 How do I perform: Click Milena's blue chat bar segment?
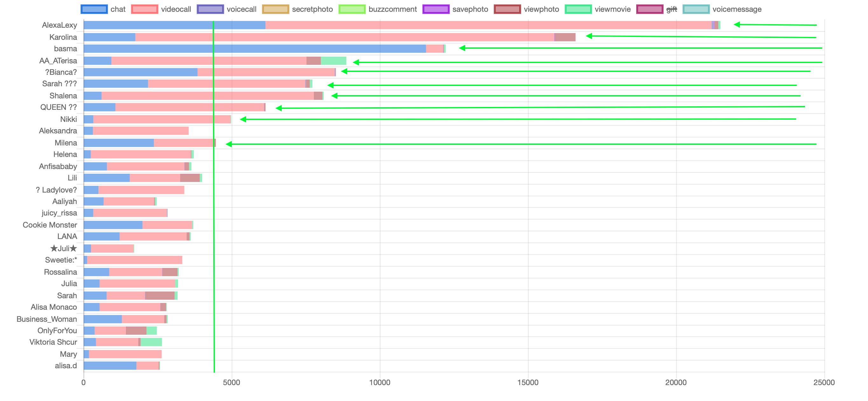pos(119,143)
